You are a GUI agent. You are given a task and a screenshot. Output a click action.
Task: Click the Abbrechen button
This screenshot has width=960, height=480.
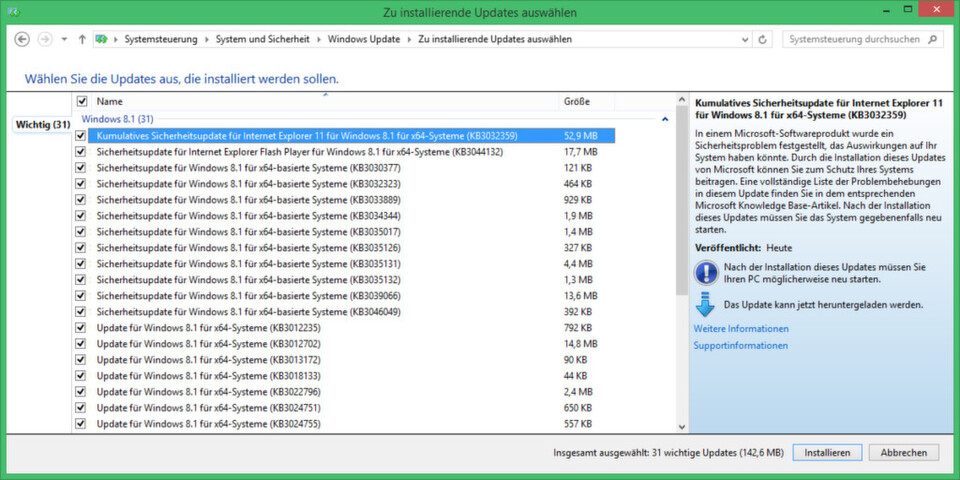click(x=903, y=452)
